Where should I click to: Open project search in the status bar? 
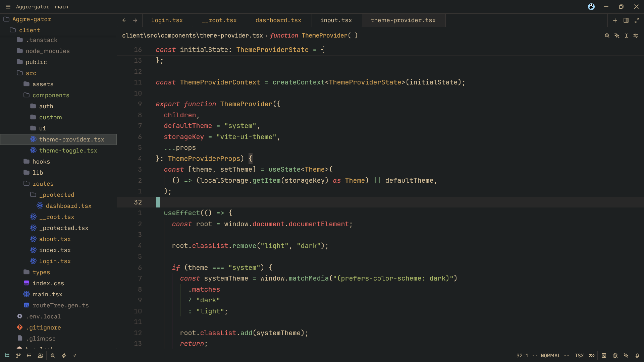point(53,356)
